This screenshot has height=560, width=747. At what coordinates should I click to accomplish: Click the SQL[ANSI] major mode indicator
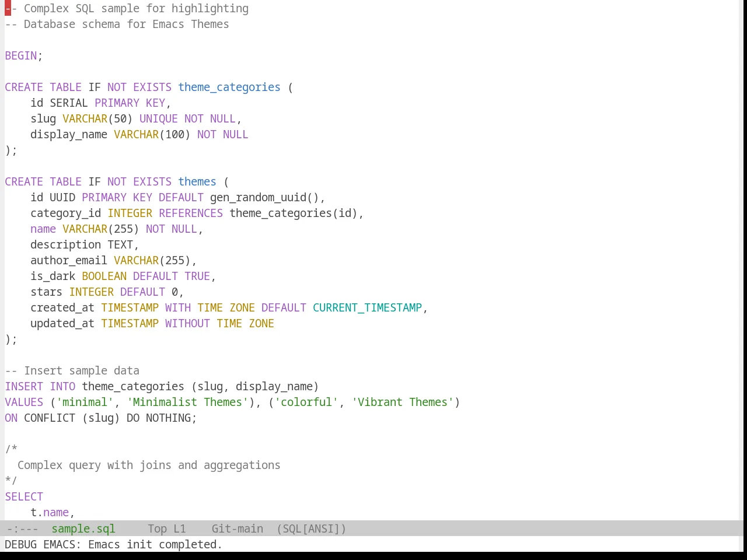[x=311, y=528]
